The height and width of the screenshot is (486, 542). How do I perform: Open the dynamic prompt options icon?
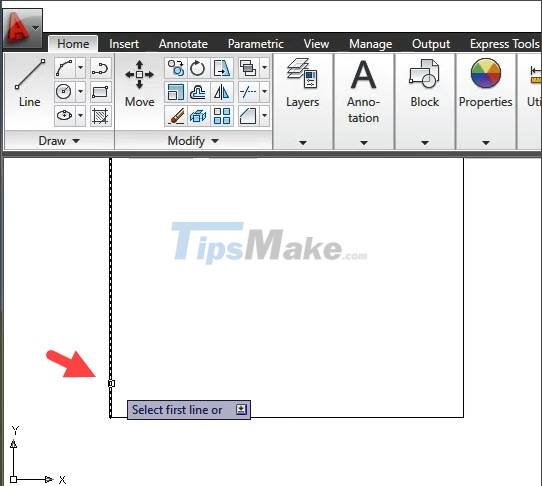241,409
